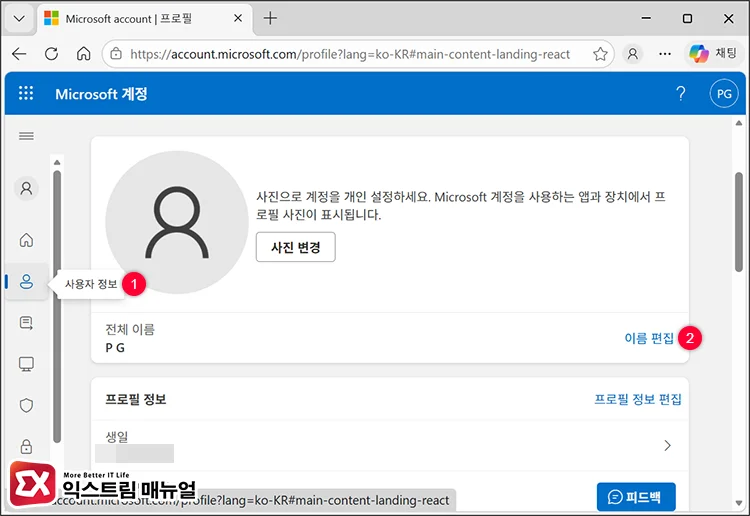Maximize the browser window
Screen dimensions: 750x516
coord(687,18)
